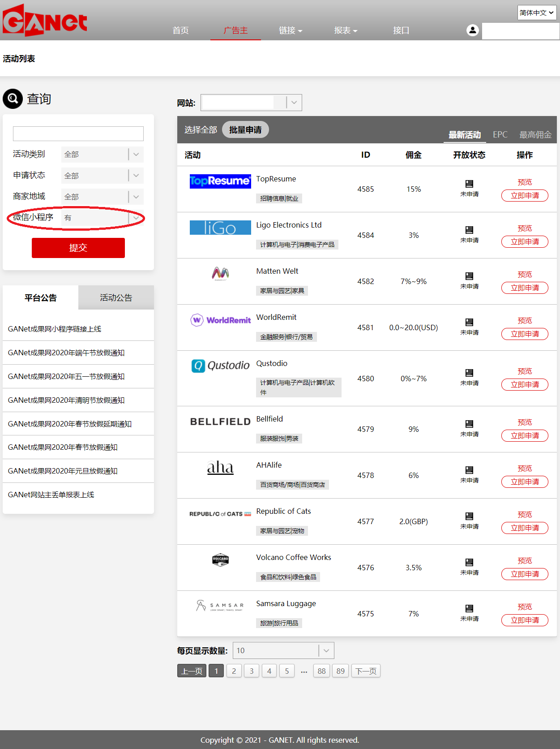
Task: Switch to the 活动公告 tab
Action: pos(116,297)
